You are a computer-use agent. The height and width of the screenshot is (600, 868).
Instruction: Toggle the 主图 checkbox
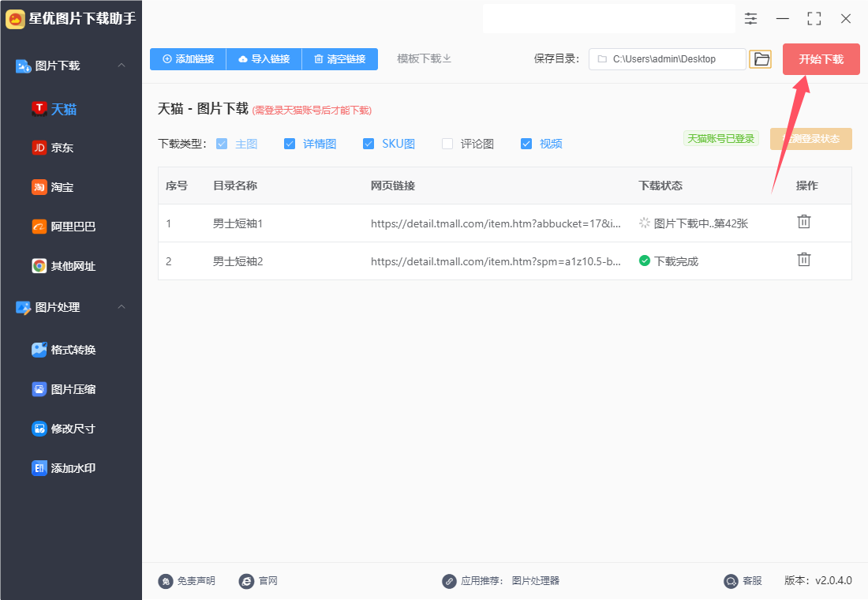click(x=222, y=144)
